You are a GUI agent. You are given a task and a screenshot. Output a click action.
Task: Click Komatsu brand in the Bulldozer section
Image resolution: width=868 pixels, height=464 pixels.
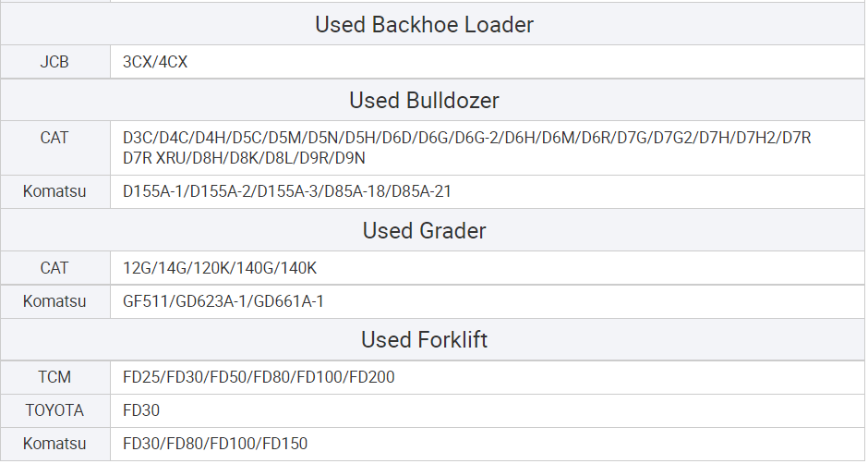click(54, 192)
